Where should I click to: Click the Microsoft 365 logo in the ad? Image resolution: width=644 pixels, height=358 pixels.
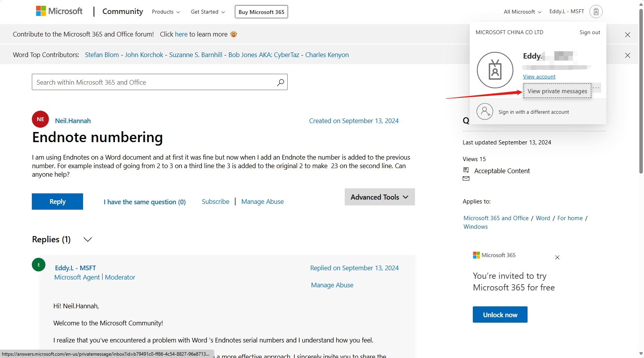pyautogui.click(x=494, y=255)
